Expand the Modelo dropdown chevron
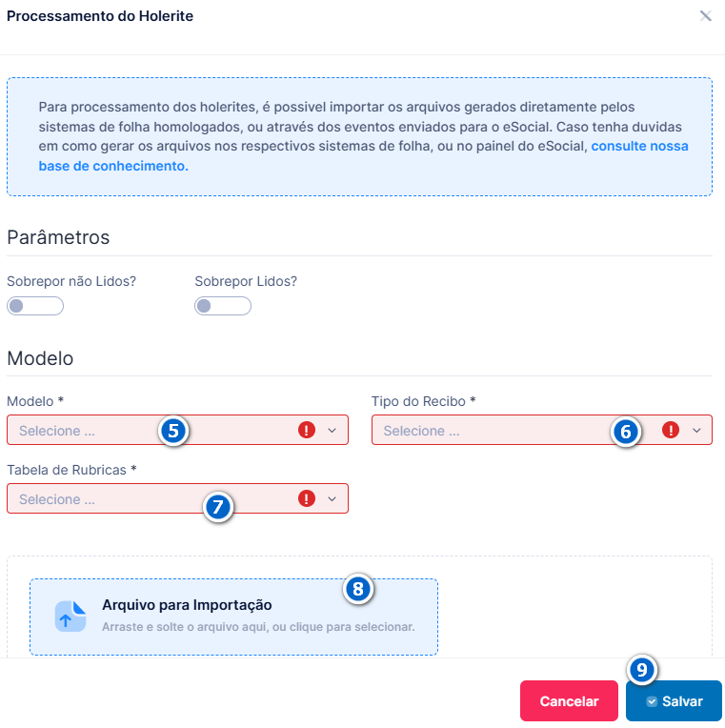 click(x=332, y=431)
